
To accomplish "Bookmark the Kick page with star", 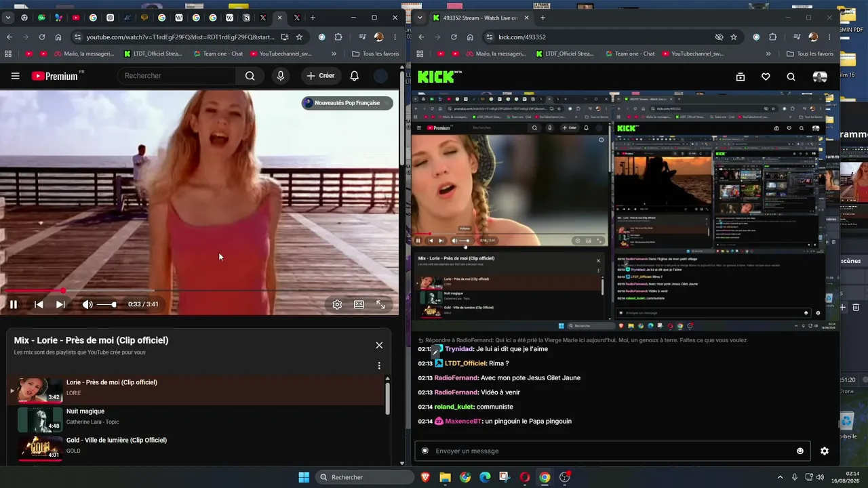I will [x=734, y=37].
